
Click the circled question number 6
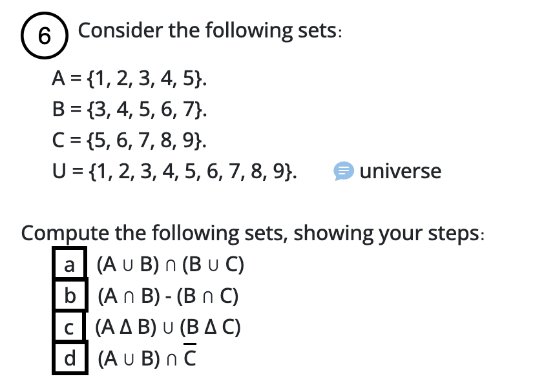coord(44,36)
